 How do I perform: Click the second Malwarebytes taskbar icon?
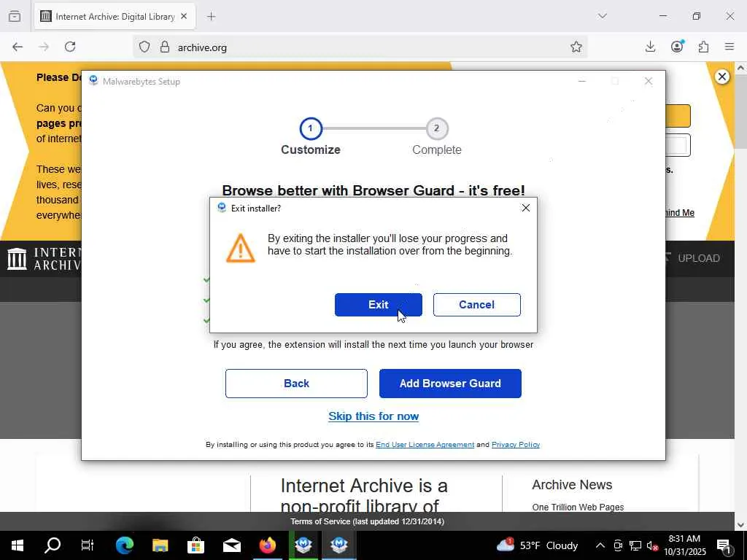coord(338,545)
